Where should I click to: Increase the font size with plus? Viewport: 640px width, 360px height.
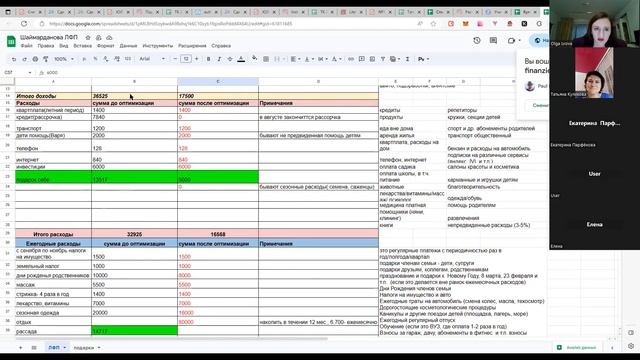(197, 59)
